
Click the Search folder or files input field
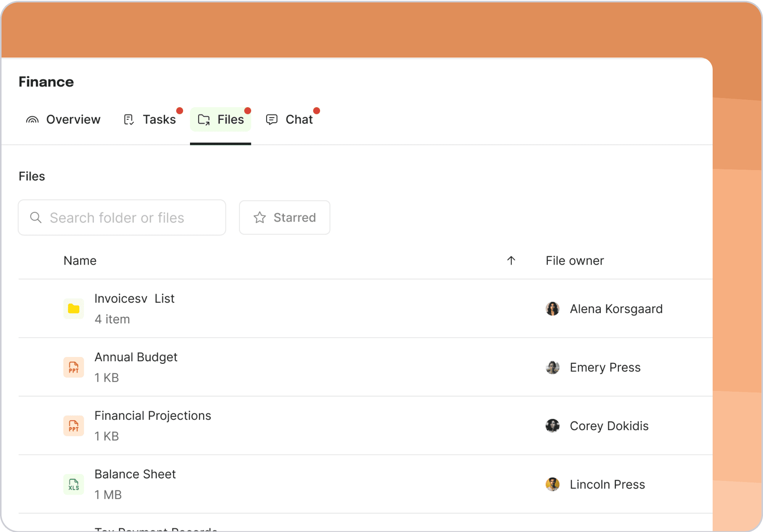pyautogui.click(x=122, y=217)
